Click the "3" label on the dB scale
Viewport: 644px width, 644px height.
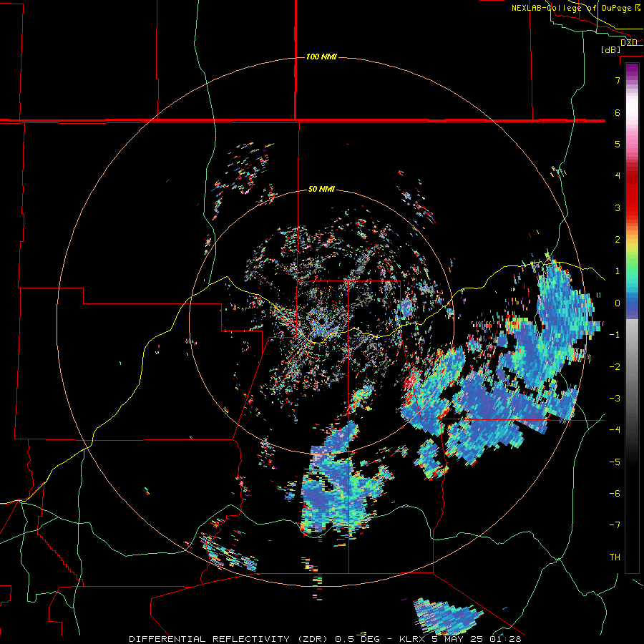click(618, 208)
